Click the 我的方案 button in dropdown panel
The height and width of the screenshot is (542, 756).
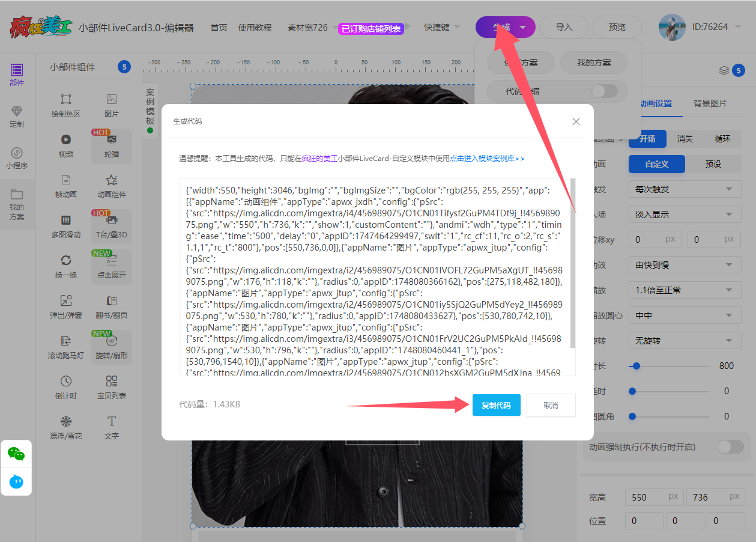(594, 62)
